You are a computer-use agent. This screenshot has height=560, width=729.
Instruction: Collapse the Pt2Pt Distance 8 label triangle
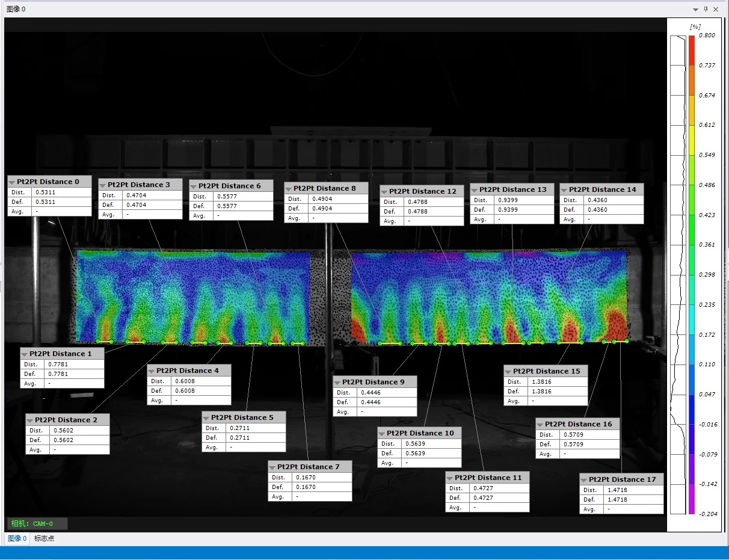point(289,189)
